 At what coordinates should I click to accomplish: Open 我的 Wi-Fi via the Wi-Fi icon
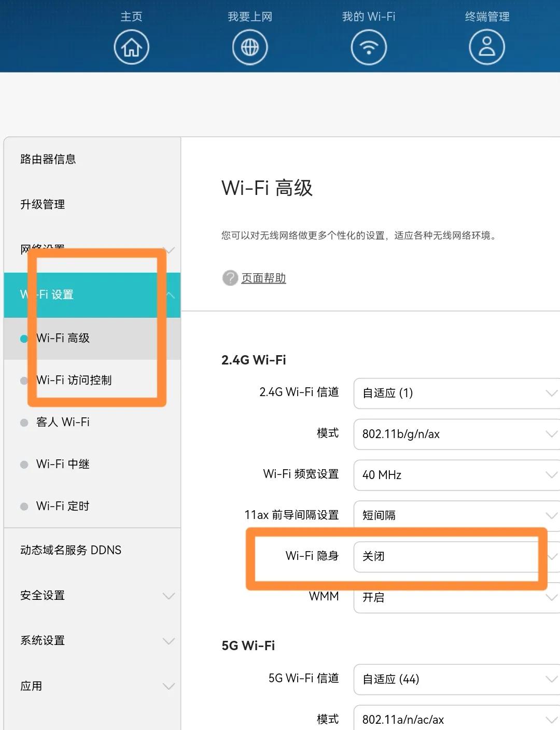pyautogui.click(x=369, y=47)
